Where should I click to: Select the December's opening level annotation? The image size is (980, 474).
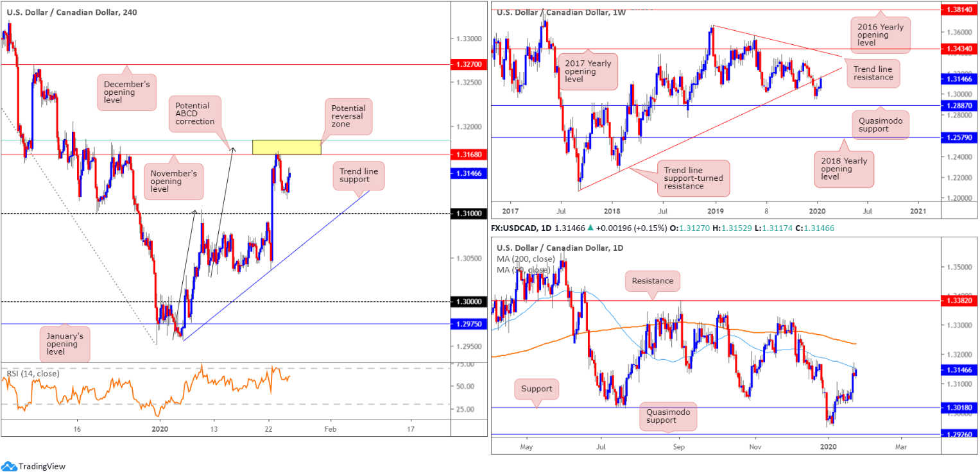tap(127, 92)
